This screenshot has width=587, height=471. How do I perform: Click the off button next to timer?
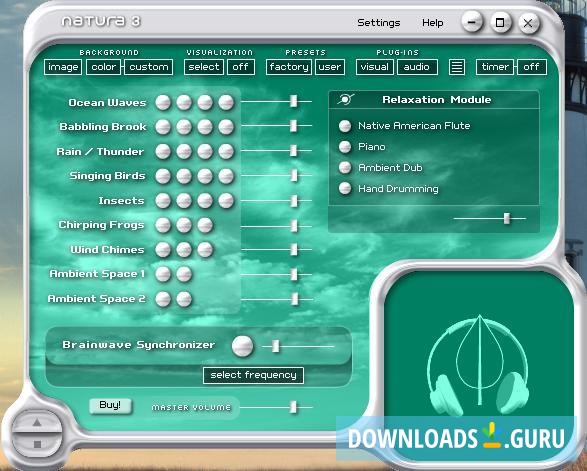[x=532, y=67]
